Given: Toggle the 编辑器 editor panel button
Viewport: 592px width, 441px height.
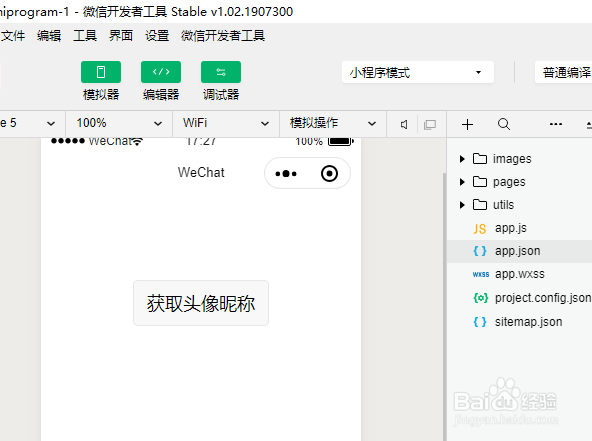Looking at the screenshot, I should (161, 72).
